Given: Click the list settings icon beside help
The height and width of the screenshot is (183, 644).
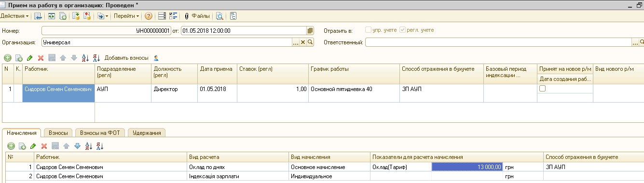Looking at the screenshot, I should pyautogui.click(x=162, y=16).
